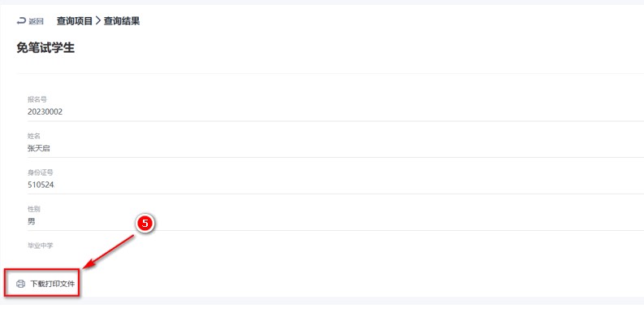This screenshot has height=309, width=644.
Task: Click the 报名号 field label
Action: [x=34, y=99]
